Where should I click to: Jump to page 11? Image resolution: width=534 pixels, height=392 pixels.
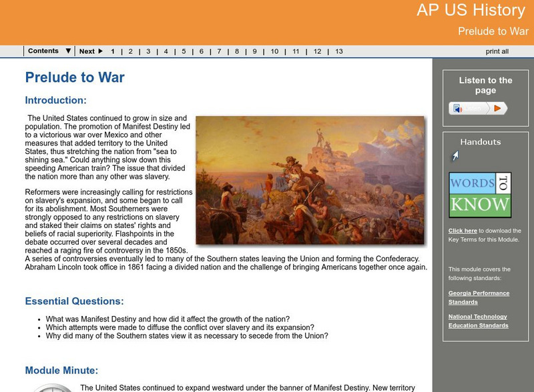pos(296,51)
